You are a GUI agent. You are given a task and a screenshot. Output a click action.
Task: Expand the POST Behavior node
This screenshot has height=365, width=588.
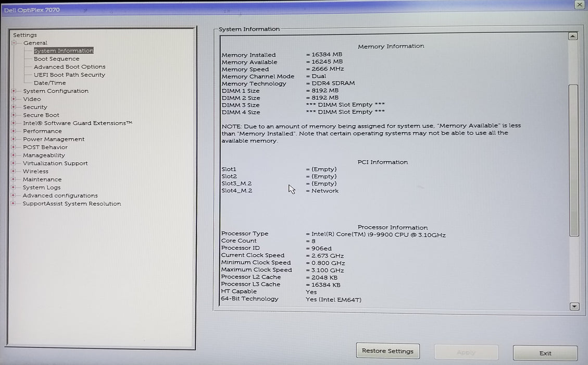click(14, 147)
